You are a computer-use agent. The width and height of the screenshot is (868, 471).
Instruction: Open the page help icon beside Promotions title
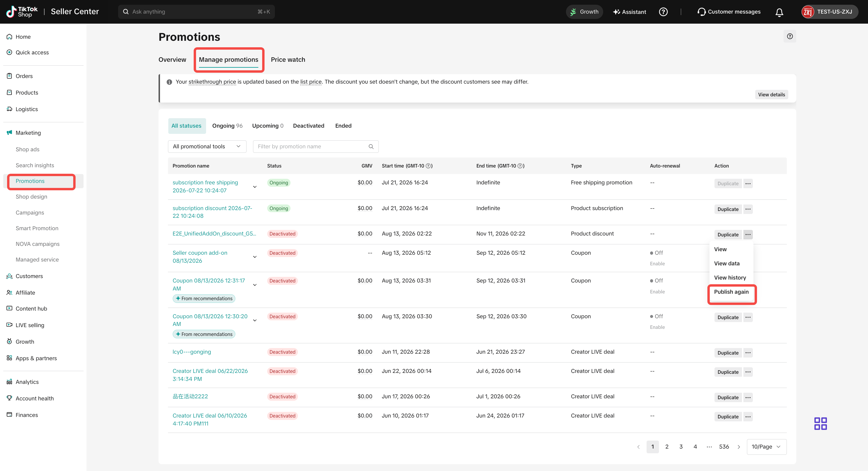click(789, 36)
